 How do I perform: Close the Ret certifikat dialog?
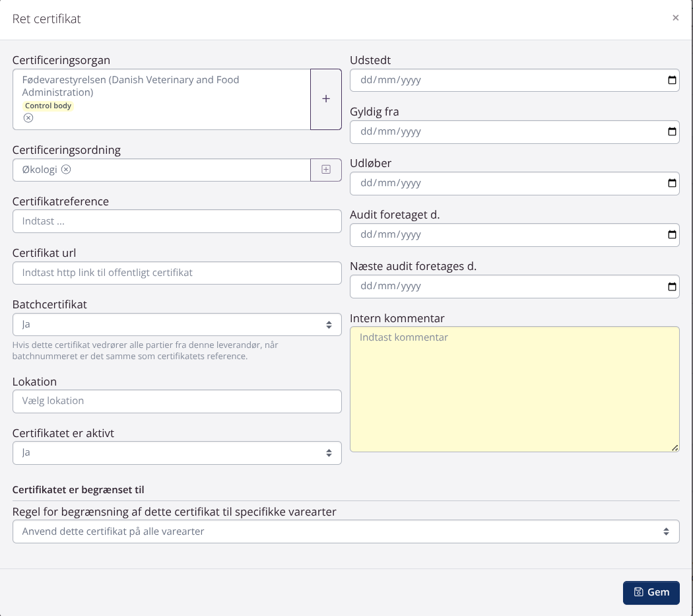pyautogui.click(x=675, y=18)
